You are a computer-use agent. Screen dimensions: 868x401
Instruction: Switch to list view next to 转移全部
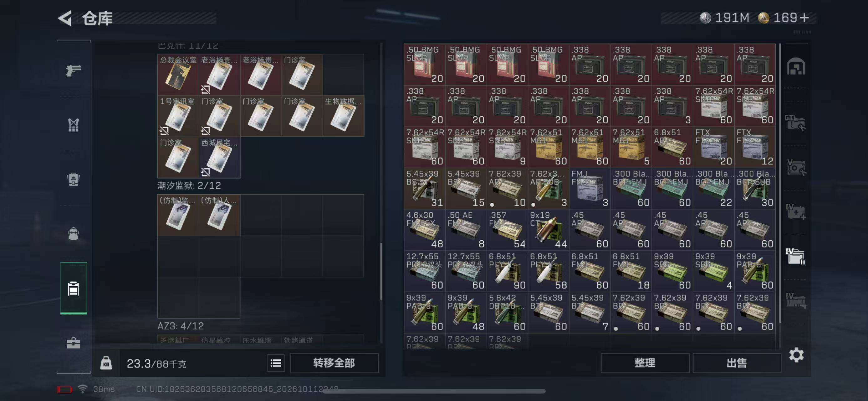coord(276,363)
